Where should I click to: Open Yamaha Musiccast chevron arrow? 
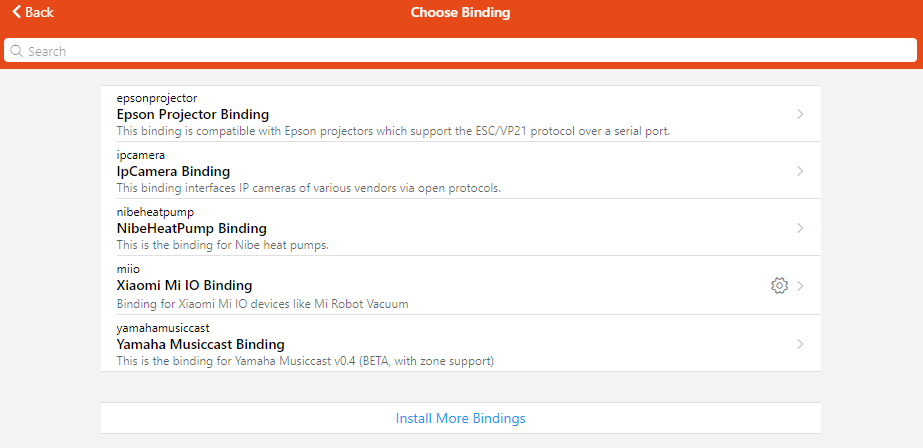click(800, 344)
